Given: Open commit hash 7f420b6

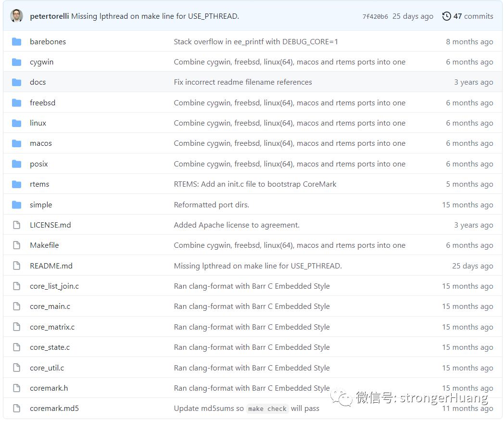Looking at the screenshot, I should pos(375,16).
